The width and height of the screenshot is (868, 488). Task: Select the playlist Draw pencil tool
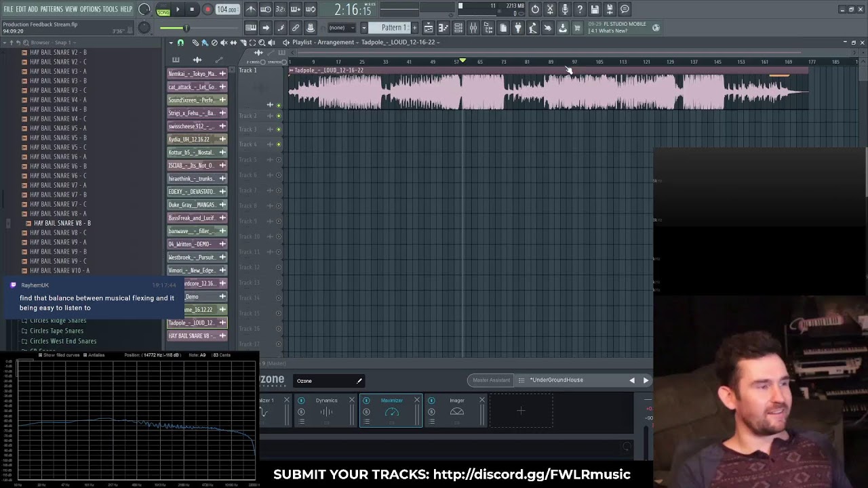[x=196, y=43]
